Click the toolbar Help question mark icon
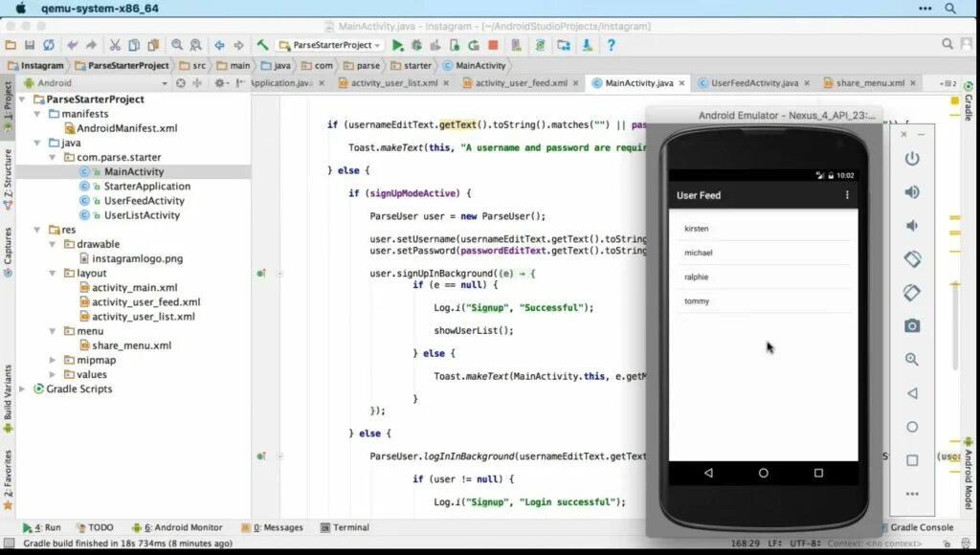980x555 pixels. point(612,45)
